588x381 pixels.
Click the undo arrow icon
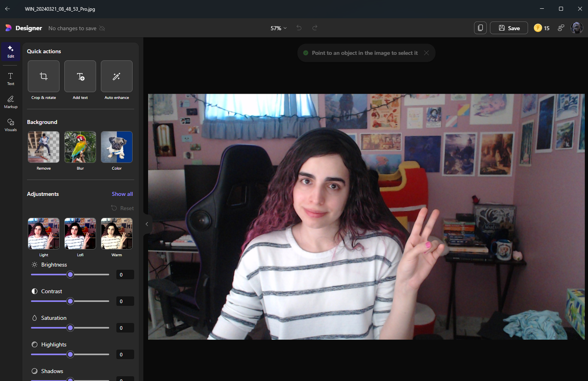[x=299, y=28]
